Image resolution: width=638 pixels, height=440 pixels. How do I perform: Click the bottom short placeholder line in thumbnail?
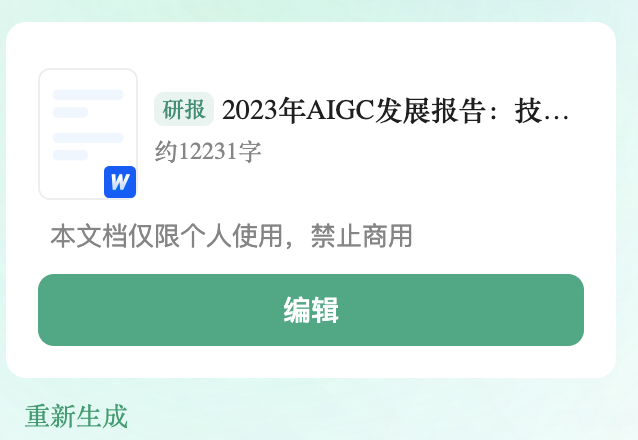(x=70, y=155)
